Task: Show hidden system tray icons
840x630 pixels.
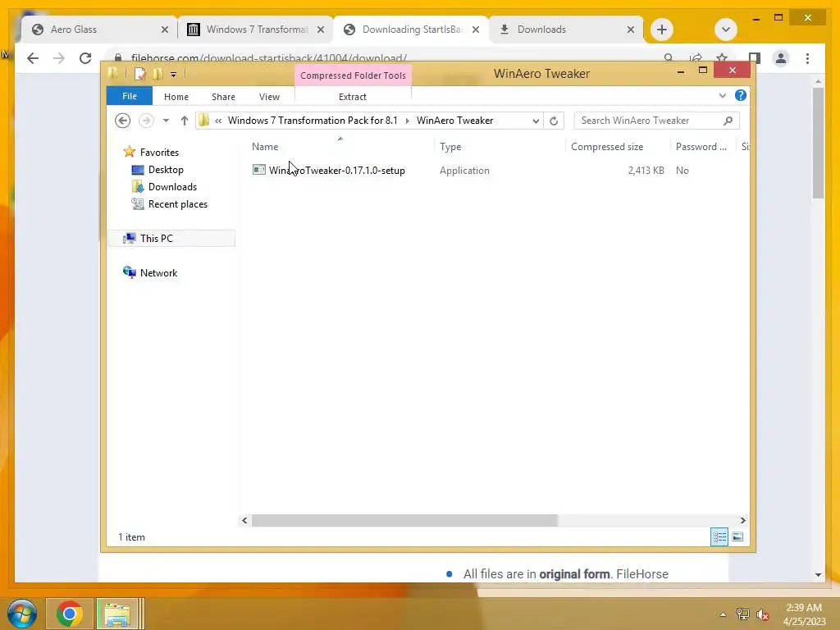Action: [723, 614]
